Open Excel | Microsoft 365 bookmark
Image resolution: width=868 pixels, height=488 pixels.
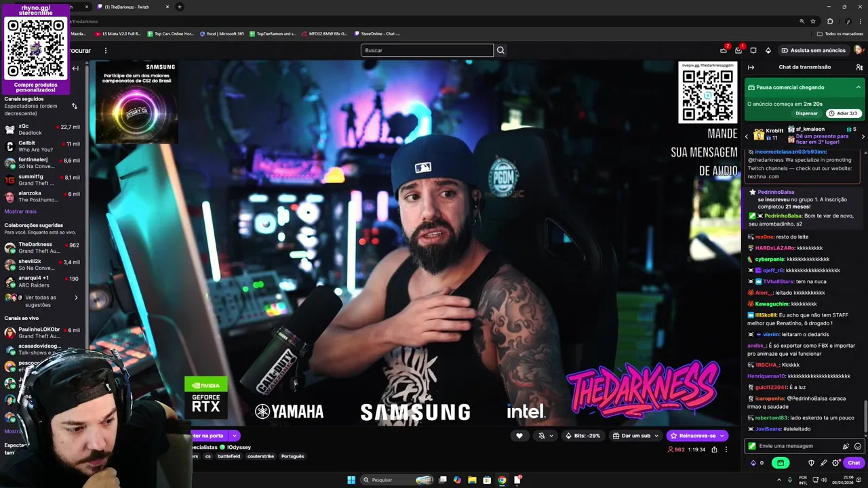(222, 33)
